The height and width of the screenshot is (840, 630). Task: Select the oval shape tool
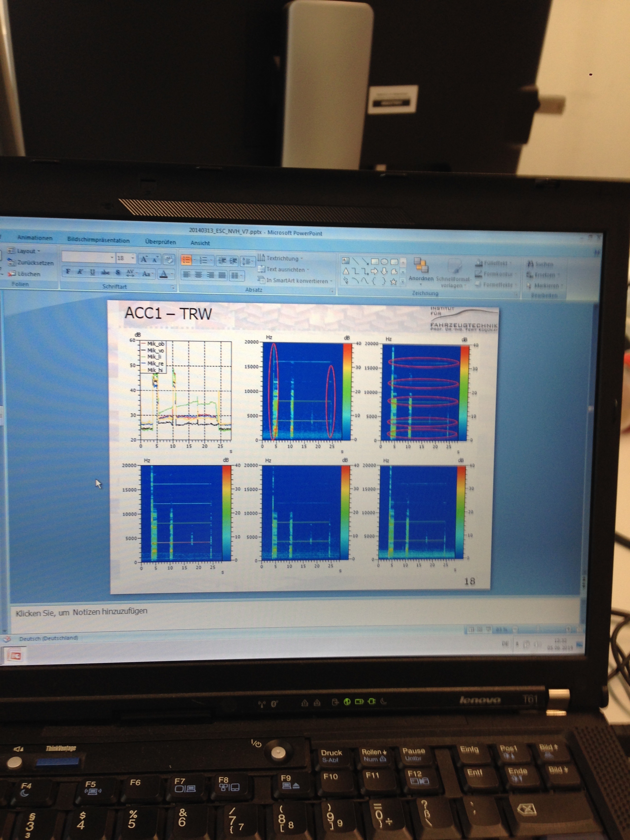pos(384,262)
